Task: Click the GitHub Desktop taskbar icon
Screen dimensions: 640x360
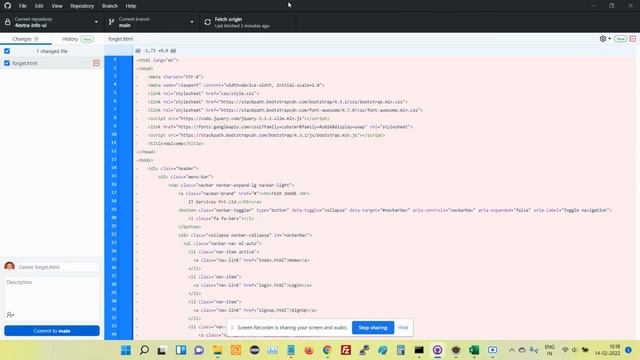Action: point(438,350)
